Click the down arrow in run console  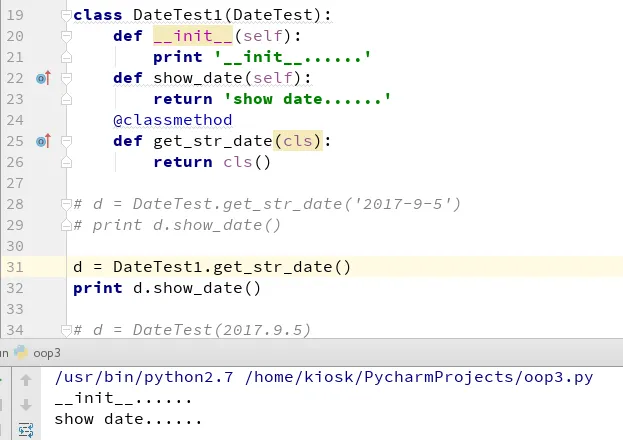click(x=26, y=405)
